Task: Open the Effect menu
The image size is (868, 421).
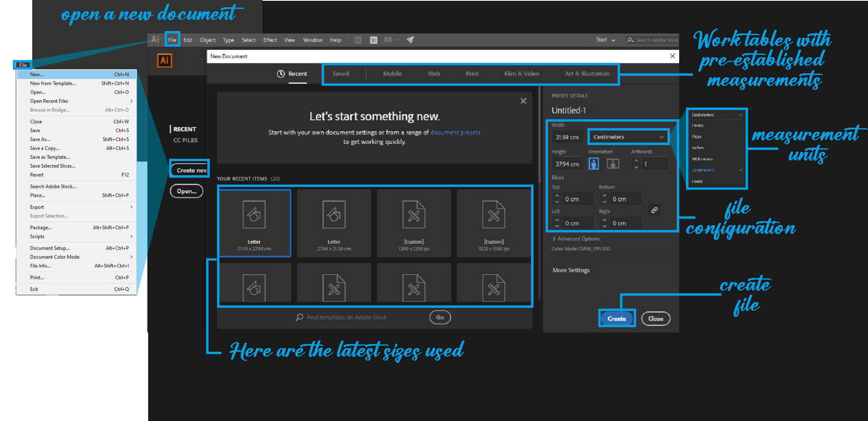Action: point(270,40)
